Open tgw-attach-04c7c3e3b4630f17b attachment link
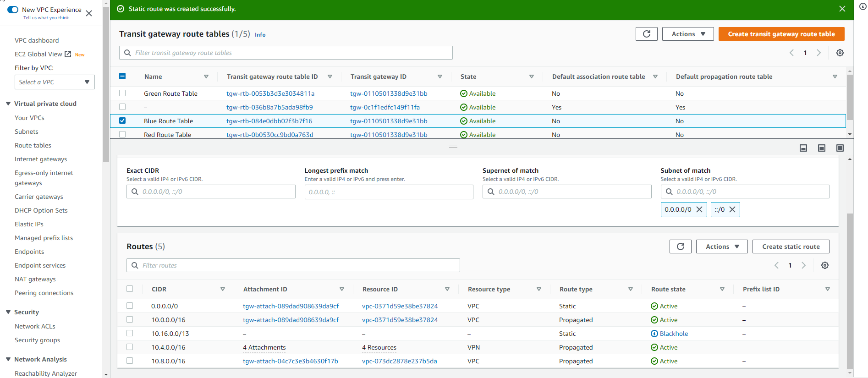The image size is (868, 378). pyautogui.click(x=291, y=361)
